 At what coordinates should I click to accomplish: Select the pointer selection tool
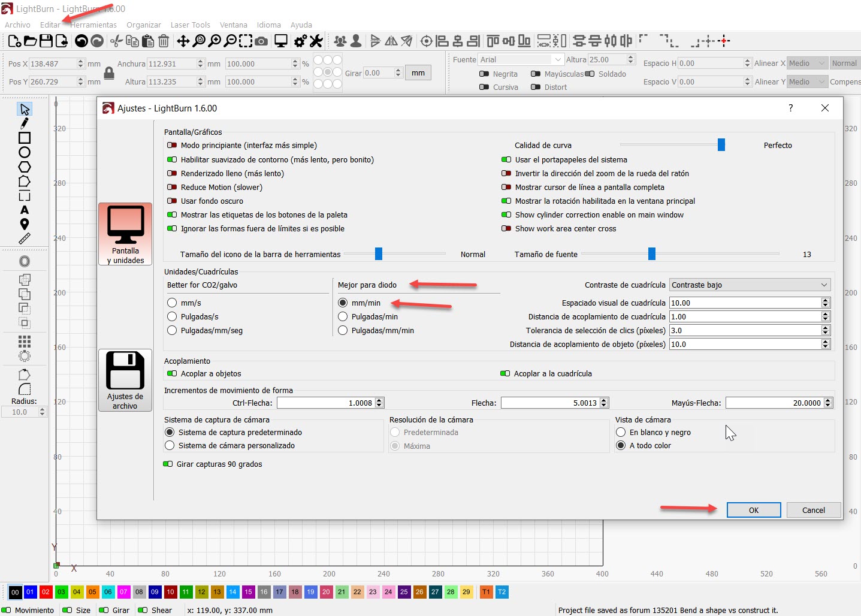click(x=25, y=109)
